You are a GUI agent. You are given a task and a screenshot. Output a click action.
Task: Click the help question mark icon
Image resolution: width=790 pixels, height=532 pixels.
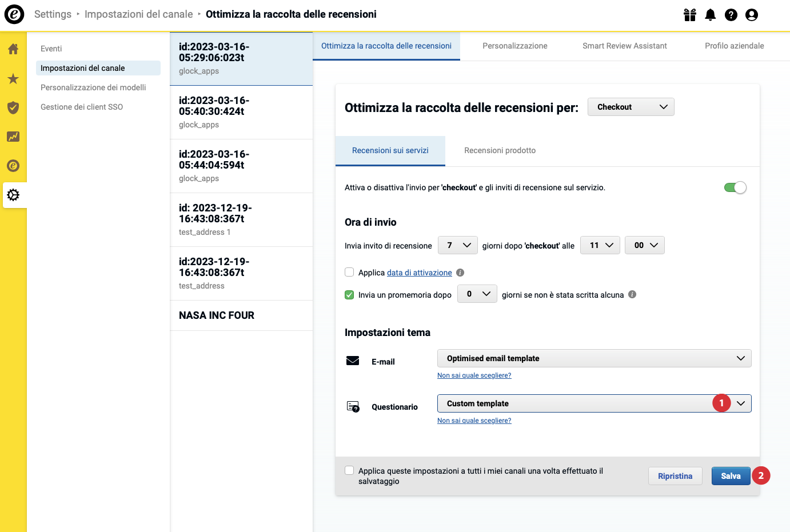point(731,15)
